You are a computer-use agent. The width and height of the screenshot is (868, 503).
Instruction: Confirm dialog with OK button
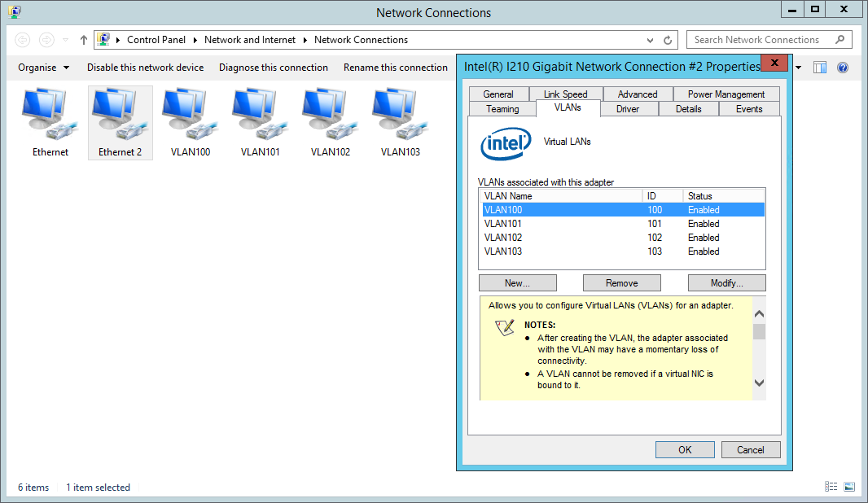685,450
